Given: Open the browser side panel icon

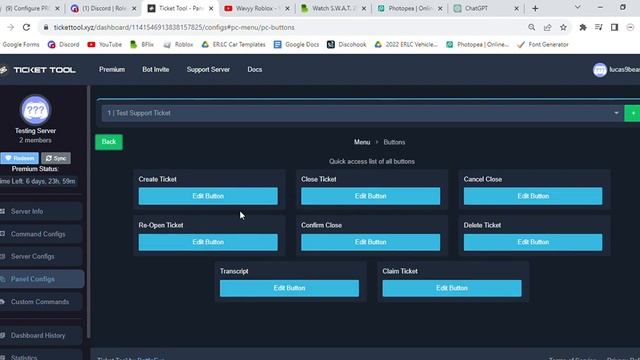Looking at the screenshot, I should (x=614, y=27).
